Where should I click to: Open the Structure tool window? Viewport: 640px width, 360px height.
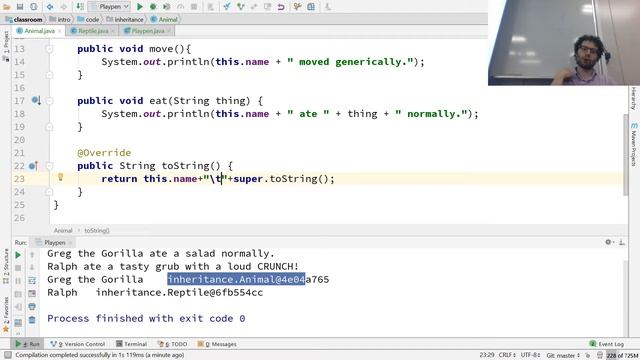pyautogui.click(x=6, y=266)
